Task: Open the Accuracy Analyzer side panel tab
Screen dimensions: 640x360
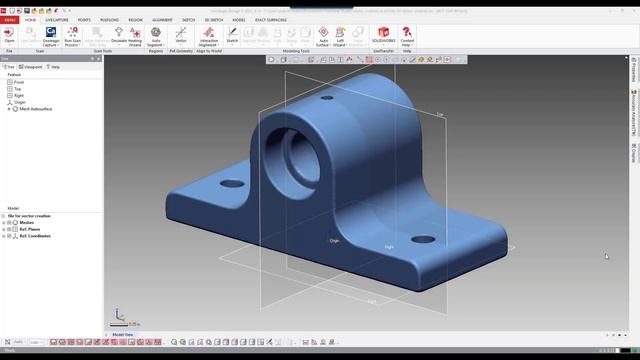Action: click(634, 113)
